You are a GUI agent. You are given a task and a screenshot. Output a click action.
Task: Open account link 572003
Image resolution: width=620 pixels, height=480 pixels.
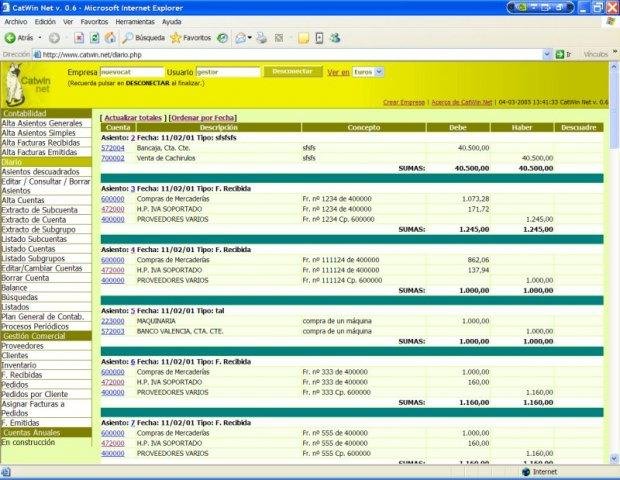click(x=113, y=331)
